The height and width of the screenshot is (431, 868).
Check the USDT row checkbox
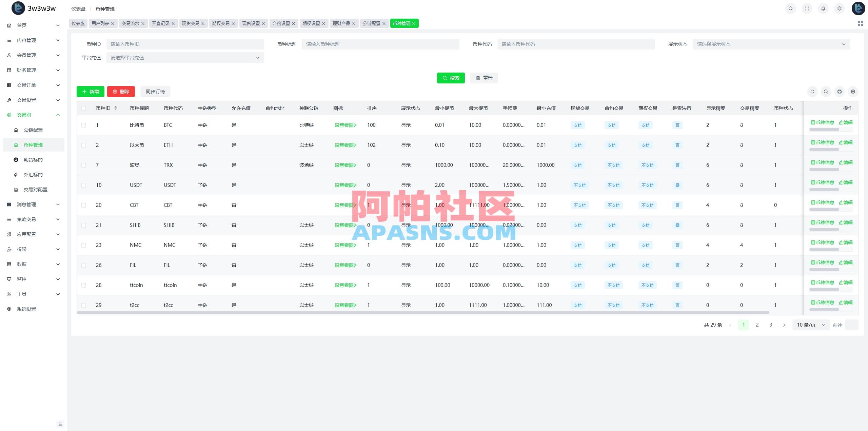point(84,185)
